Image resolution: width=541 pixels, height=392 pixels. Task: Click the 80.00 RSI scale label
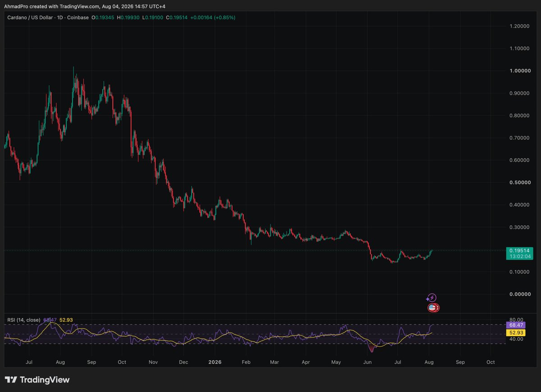pyautogui.click(x=516, y=319)
